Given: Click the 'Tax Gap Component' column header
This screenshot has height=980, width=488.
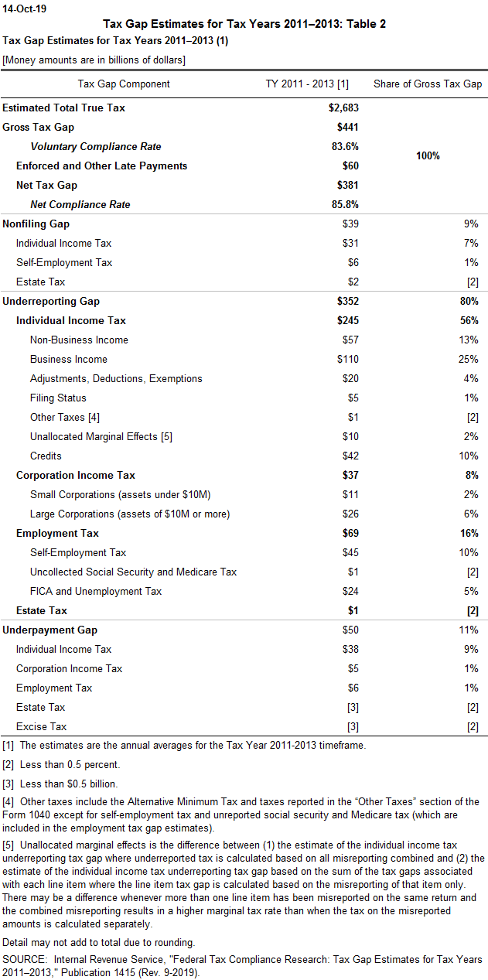Looking at the screenshot, I should [124, 84].
